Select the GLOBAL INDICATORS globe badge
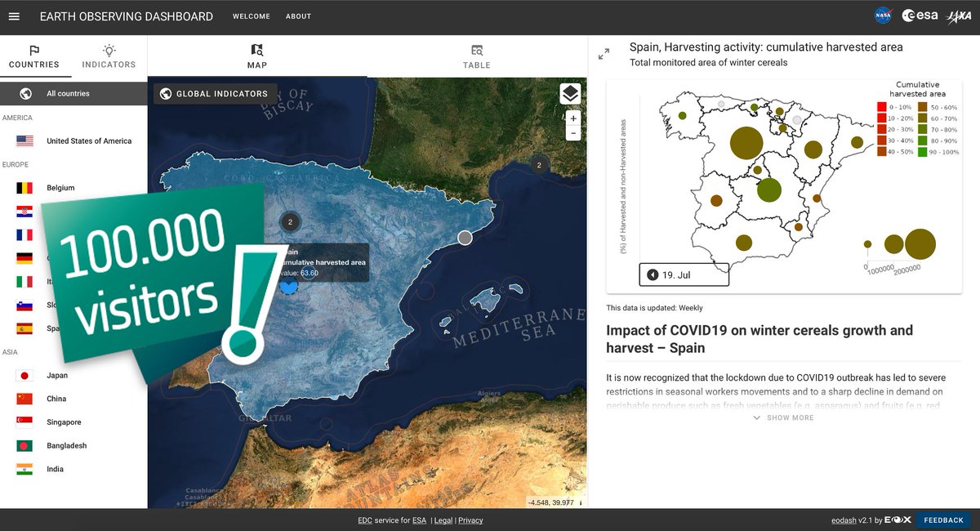The height and width of the screenshot is (531, 980). tap(216, 93)
